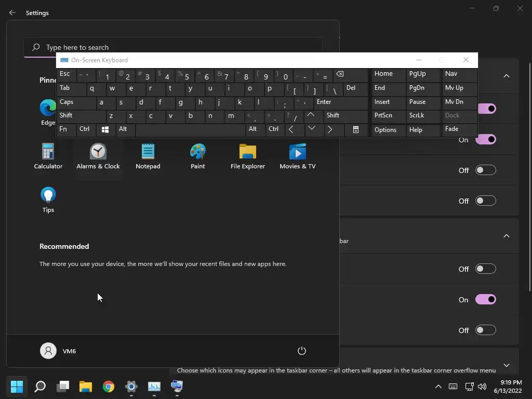Click the touch keyboard tray icon

pos(453,386)
